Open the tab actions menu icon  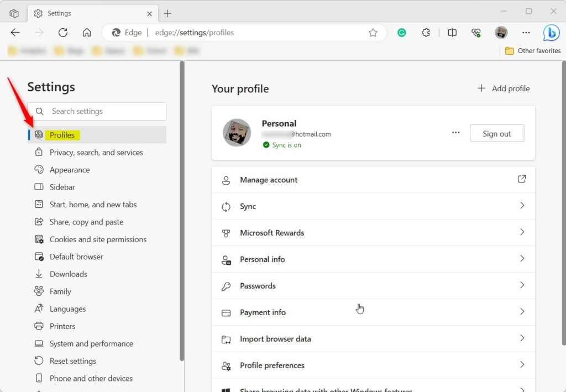[x=14, y=13]
